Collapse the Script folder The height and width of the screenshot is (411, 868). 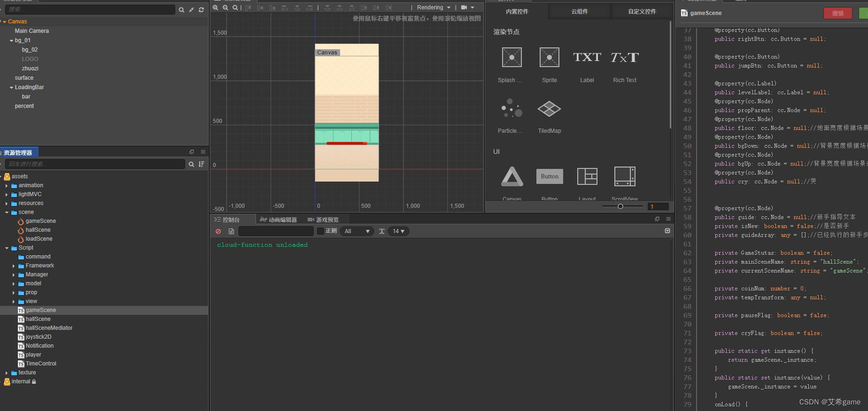[x=7, y=248]
